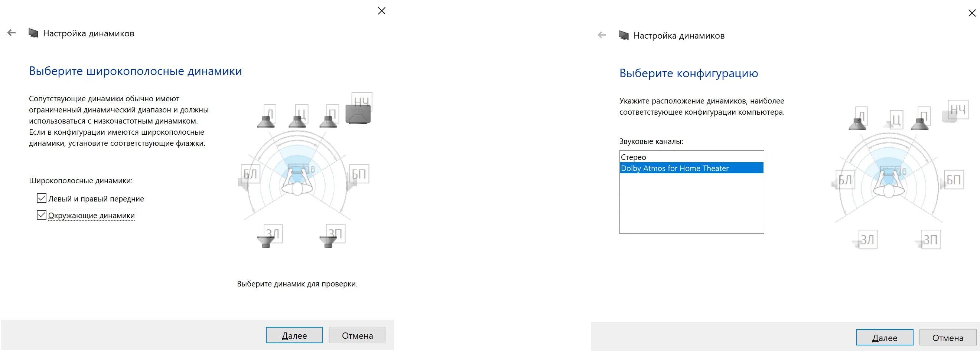Select 'Dolby Atmos for Home Theater' configuration
Viewport: 980px width, 351px height.
[691, 168]
